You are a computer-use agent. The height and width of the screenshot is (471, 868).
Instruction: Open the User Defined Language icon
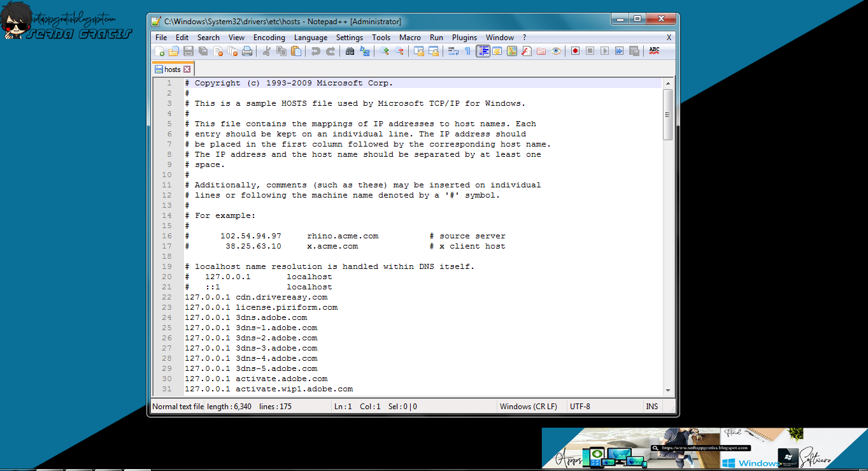[x=497, y=51]
